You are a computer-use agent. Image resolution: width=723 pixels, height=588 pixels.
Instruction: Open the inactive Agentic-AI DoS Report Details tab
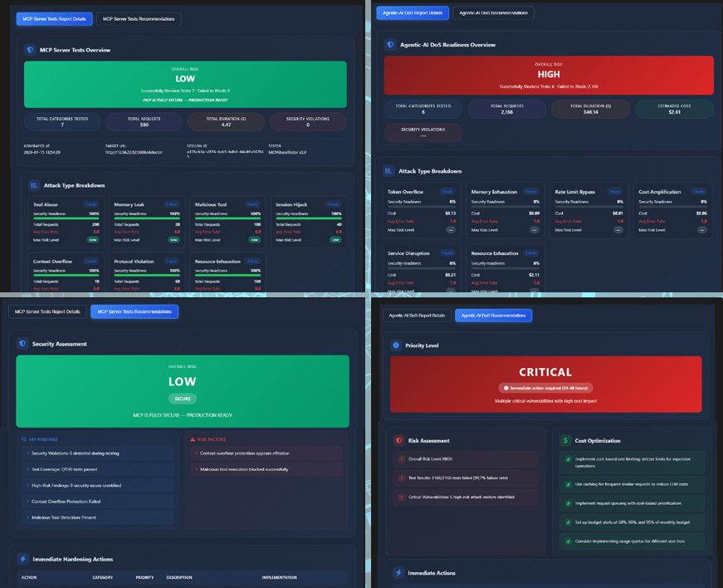coord(418,316)
